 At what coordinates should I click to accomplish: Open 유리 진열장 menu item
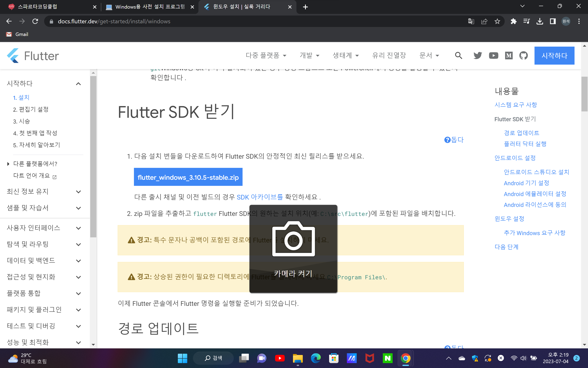(389, 55)
